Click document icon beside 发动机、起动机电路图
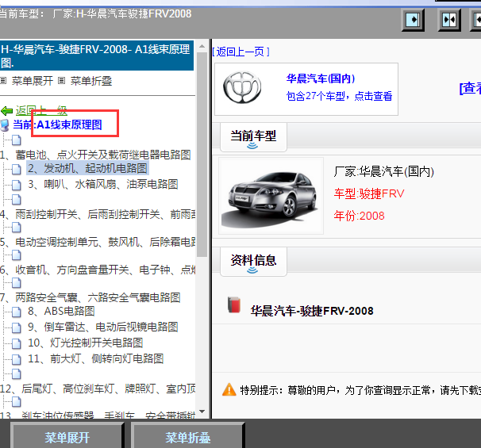The width and height of the screenshot is (481, 448). coord(16,169)
